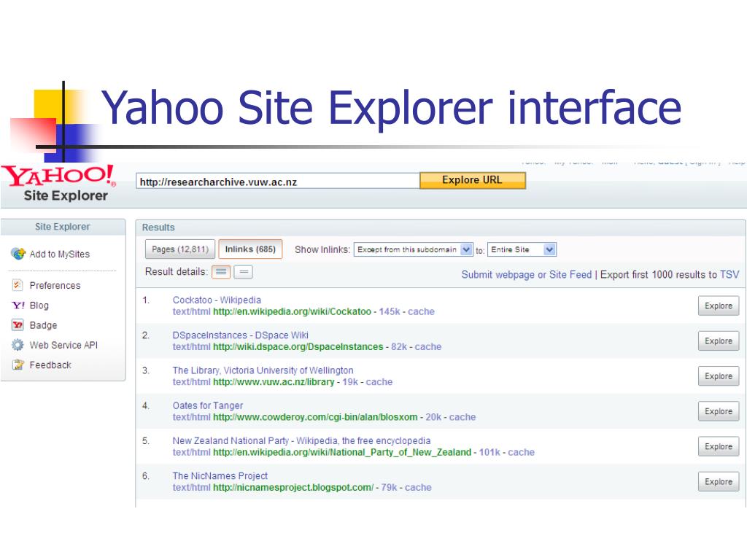
Task: Click the red Badge icon
Action: tap(18, 325)
